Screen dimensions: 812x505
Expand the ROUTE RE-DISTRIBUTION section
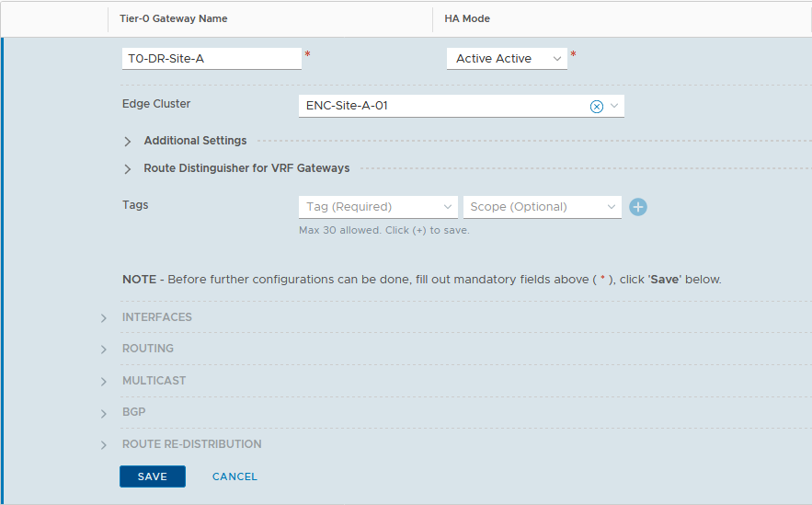tap(104, 445)
